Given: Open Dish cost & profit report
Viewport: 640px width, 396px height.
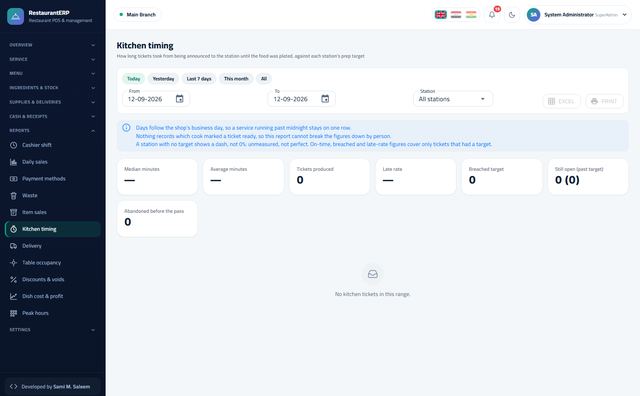Looking at the screenshot, I should (52, 296).
